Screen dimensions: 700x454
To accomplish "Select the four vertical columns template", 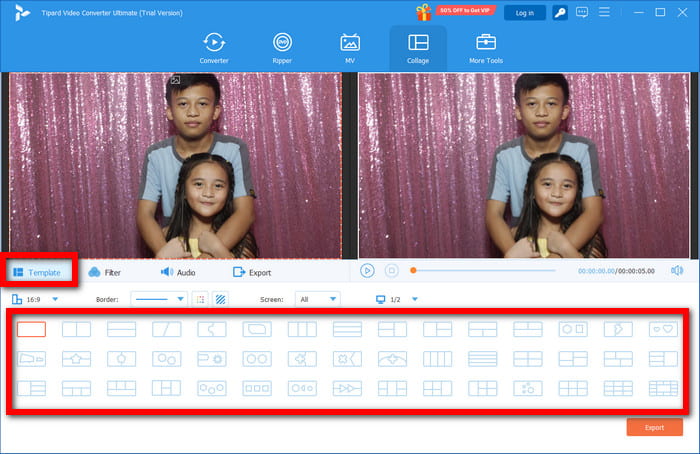I will (438, 359).
